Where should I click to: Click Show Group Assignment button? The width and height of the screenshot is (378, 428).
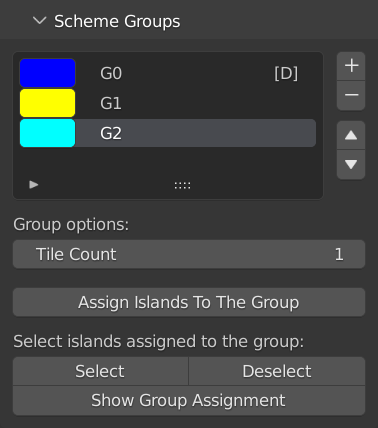click(189, 400)
